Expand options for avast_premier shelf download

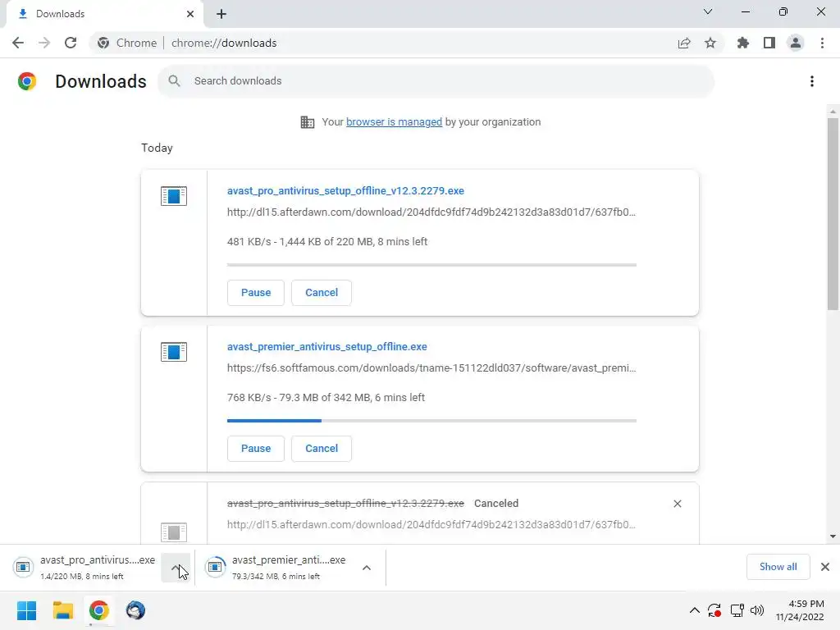click(367, 568)
